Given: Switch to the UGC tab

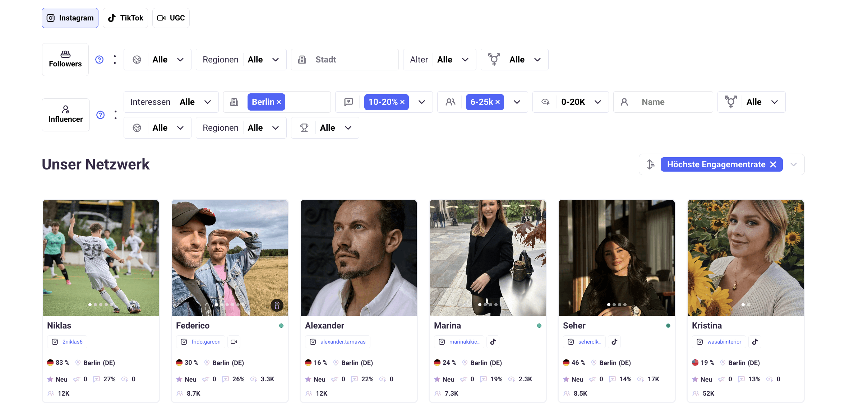Looking at the screenshot, I should click(171, 18).
